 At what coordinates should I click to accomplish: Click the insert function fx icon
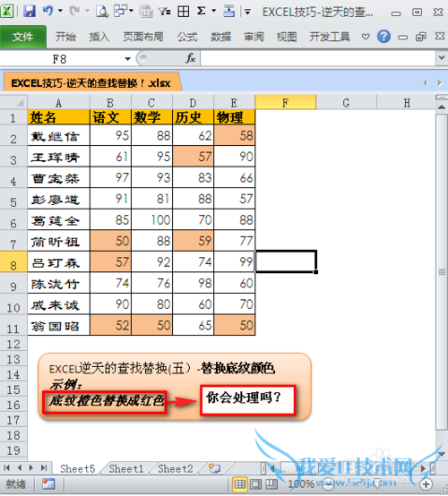(x=191, y=58)
